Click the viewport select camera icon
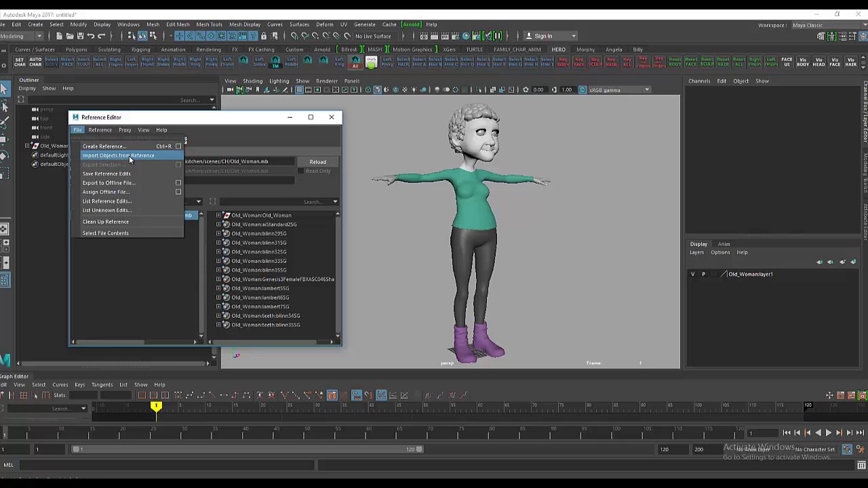868x488 pixels. tap(230, 89)
